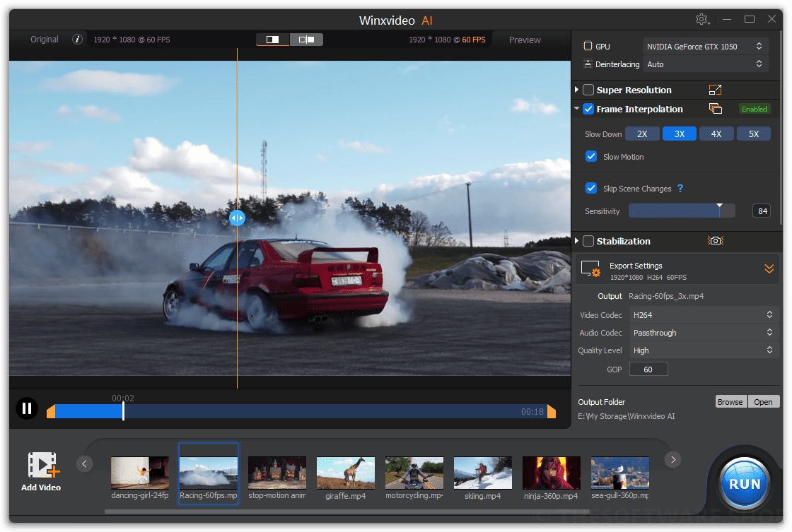Collapse the Frame Interpolation section
Viewport: 792px width, 532px height.
576,109
